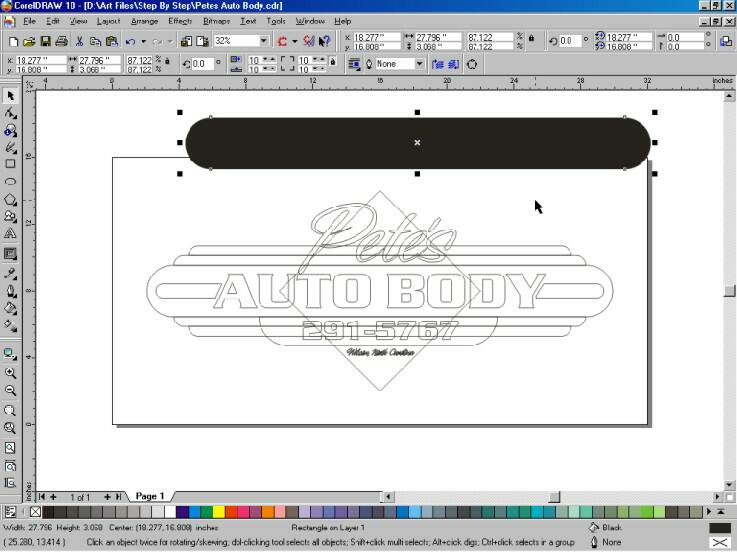Select the Basic Shapes tool
The image size is (737, 552).
pyautogui.click(x=10, y=216)
